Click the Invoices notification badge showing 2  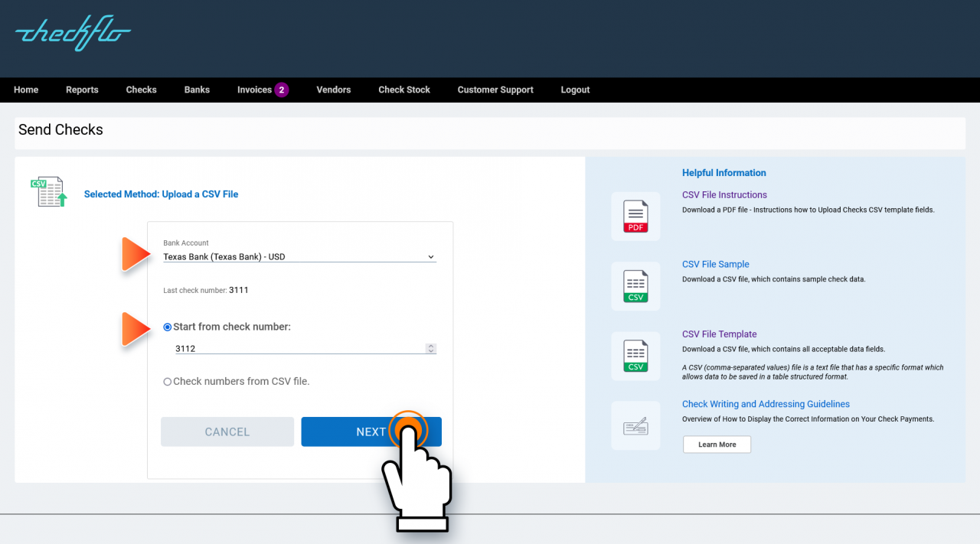click(283, 90)
